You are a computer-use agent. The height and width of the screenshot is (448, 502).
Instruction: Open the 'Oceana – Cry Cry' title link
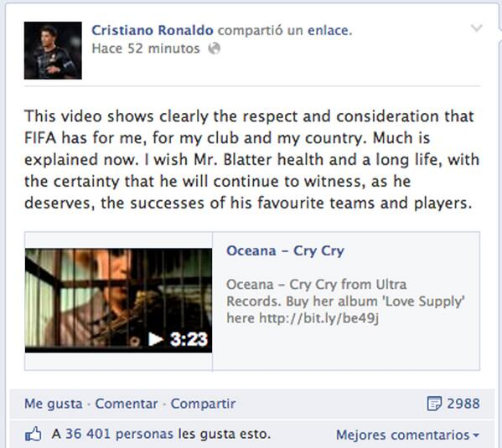click(x=285, y=251)
